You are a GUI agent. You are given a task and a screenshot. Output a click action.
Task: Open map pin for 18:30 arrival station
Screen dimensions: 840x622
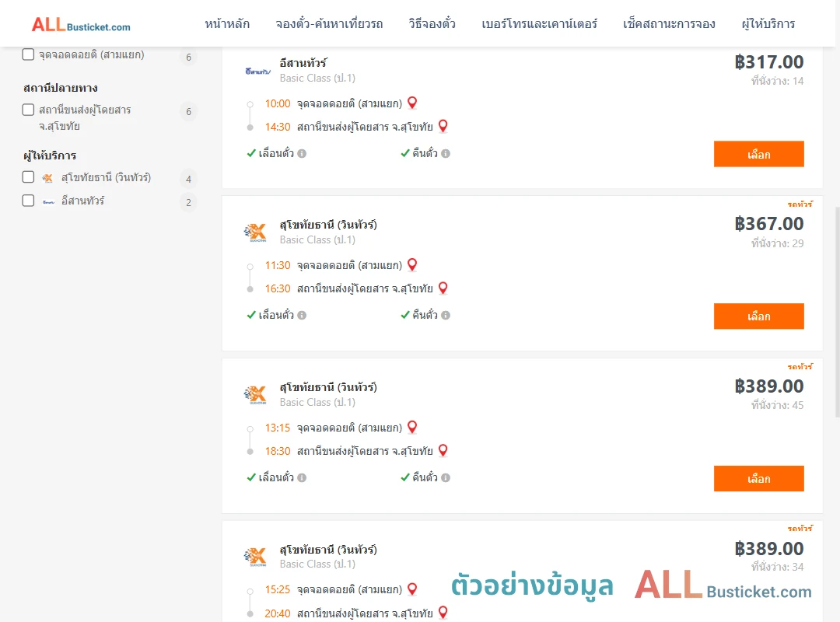pos(443,451)
